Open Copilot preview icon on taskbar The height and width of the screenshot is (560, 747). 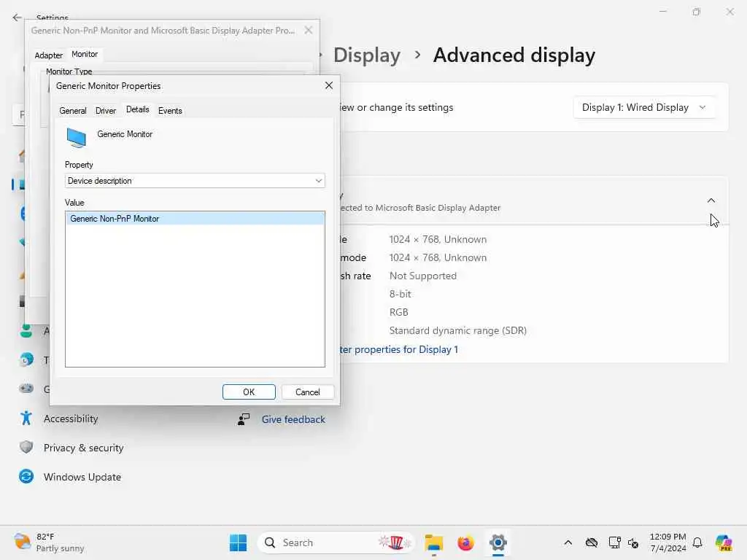point(723,542)
